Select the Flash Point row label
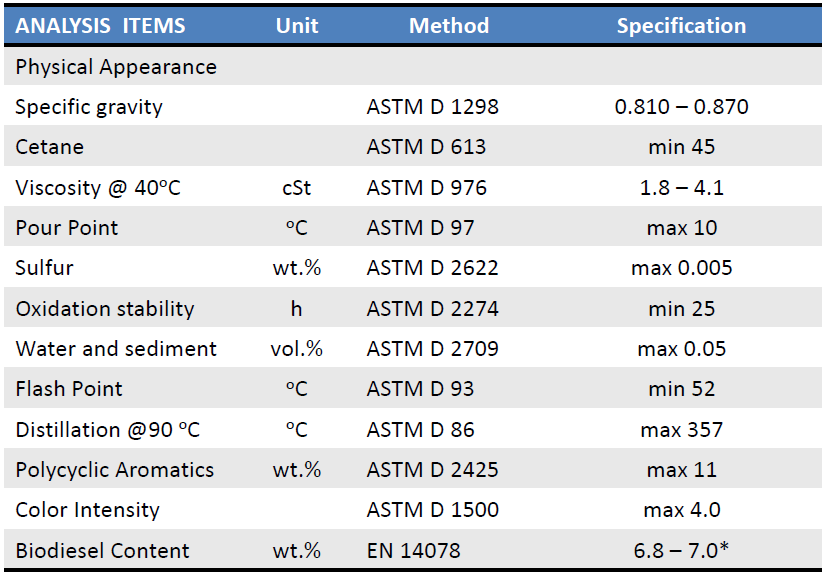The width and height of the screenshot is (826, 576). point(69,389)
